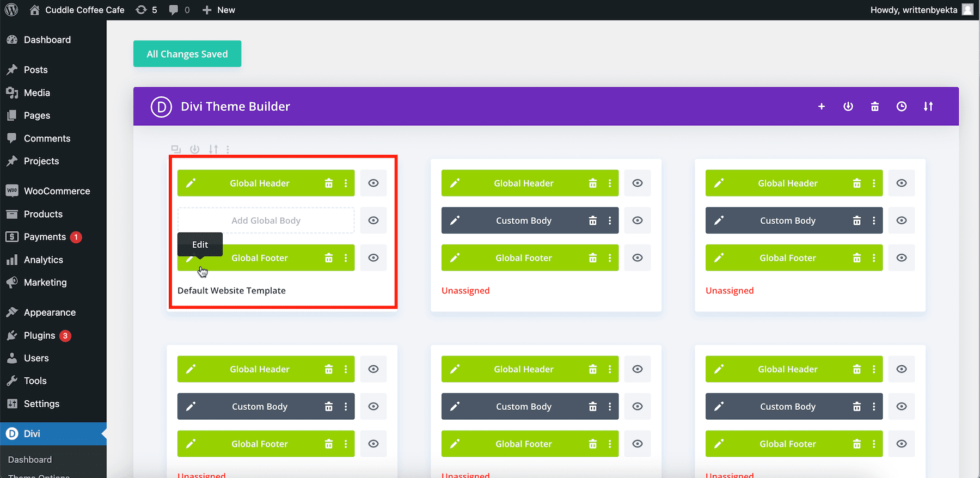Click Cuddle Coffee Cafe site link
This screenshot has width=980, height=478.
(x=84, y=10)
